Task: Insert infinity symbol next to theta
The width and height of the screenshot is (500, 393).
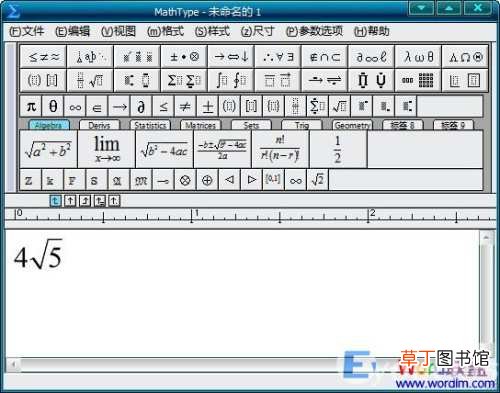Action: coord(75,107)
